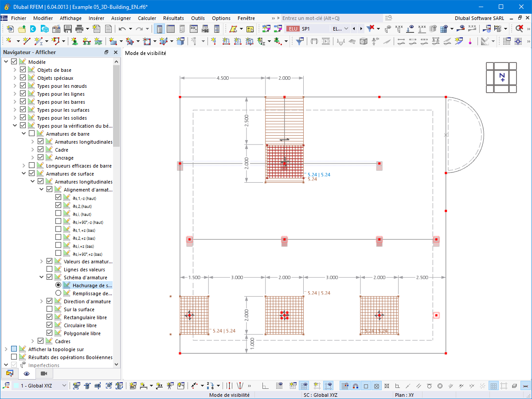Image resolution: width=532 pixels, height=399 pixels.
Task: Check the Armatures de barre checkbox
Action: tap(32, 134)
